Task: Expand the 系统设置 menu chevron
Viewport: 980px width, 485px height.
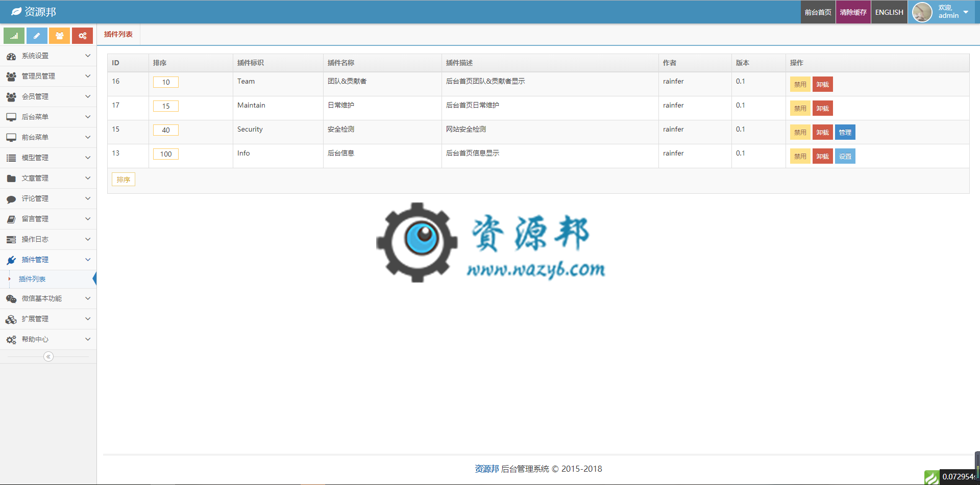Action: tap(88, 56)
